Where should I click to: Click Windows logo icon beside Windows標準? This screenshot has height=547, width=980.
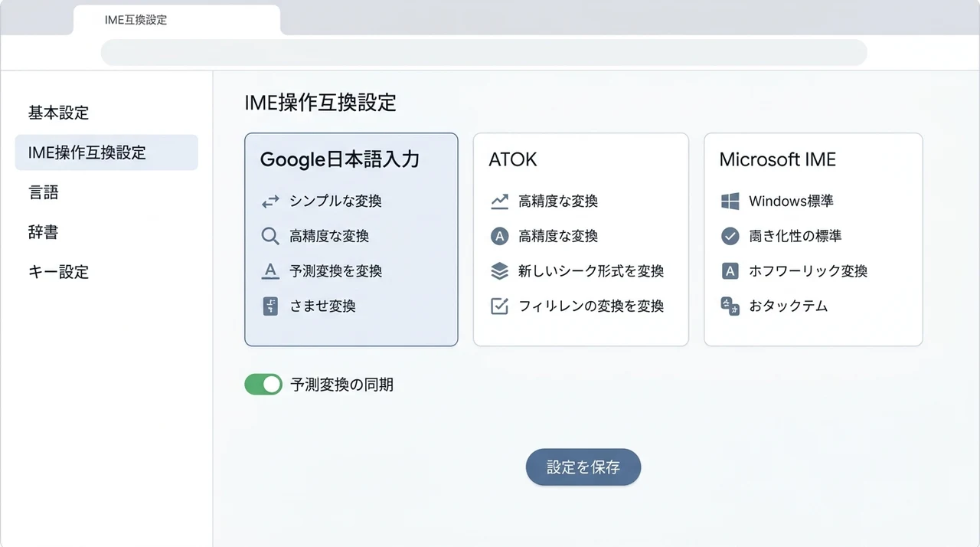(730, 201)
